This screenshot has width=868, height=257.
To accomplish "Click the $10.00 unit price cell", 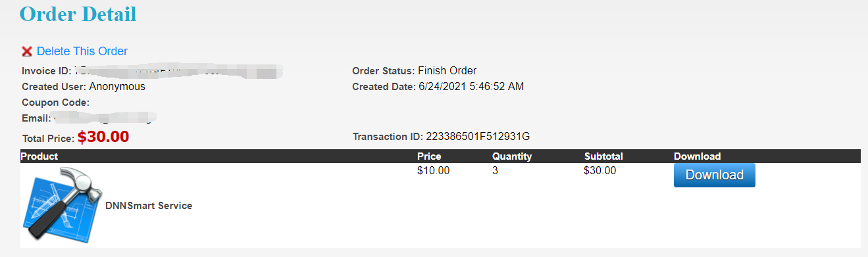I will 434,171.
